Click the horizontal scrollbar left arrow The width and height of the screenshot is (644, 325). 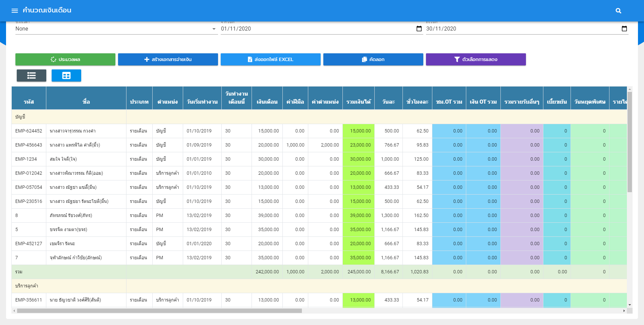pyautogui.click(x=14, y=311)
